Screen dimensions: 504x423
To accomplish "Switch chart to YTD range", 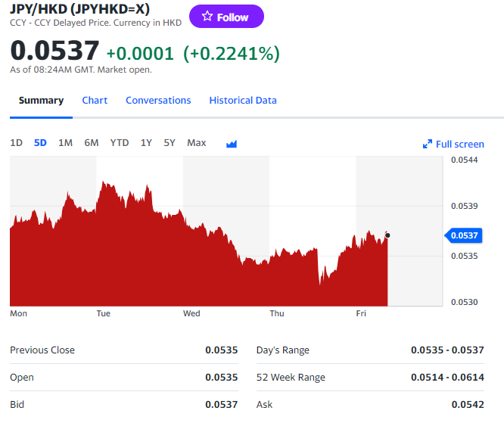I will click(120, 143).
